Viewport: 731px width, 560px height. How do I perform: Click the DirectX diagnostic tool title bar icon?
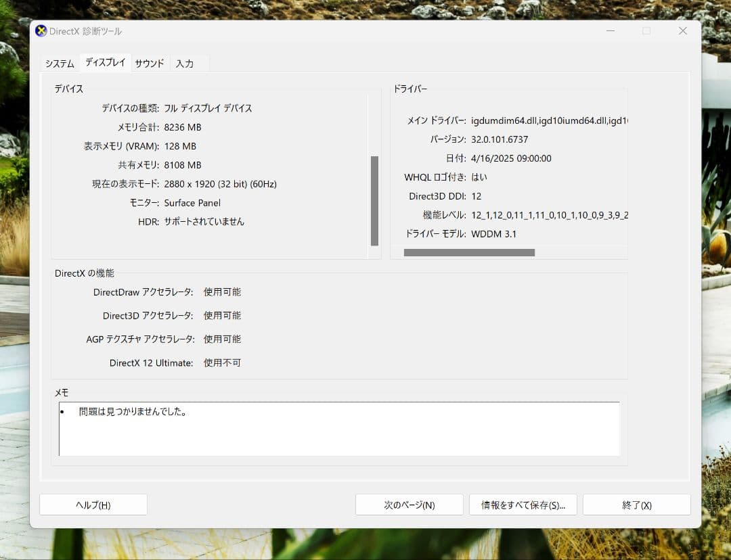coord(42,30)
